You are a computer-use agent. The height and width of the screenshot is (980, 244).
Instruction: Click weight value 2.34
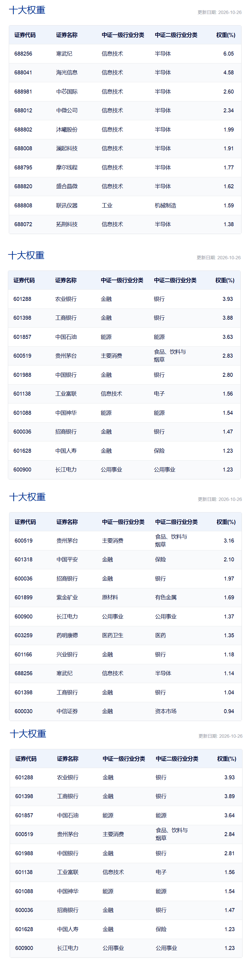pos(229,111)
